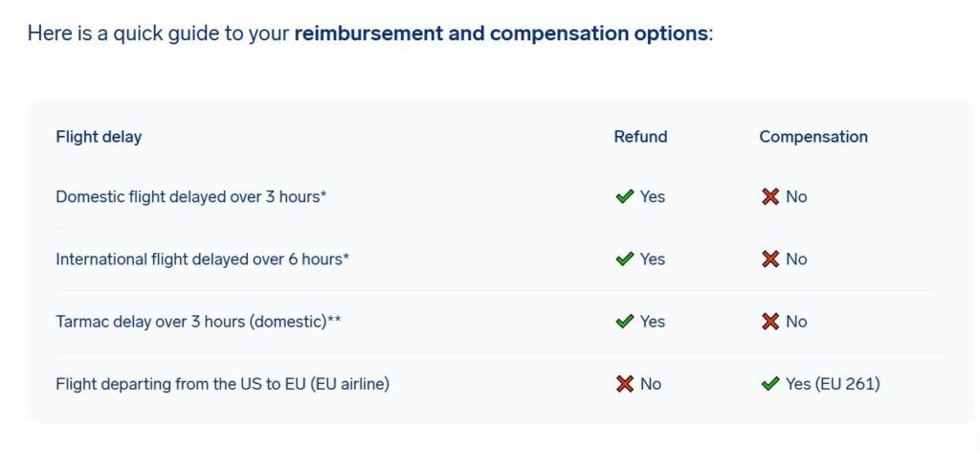
Task: Click red X for domestic flight compensation
Action: coord(770,196)
